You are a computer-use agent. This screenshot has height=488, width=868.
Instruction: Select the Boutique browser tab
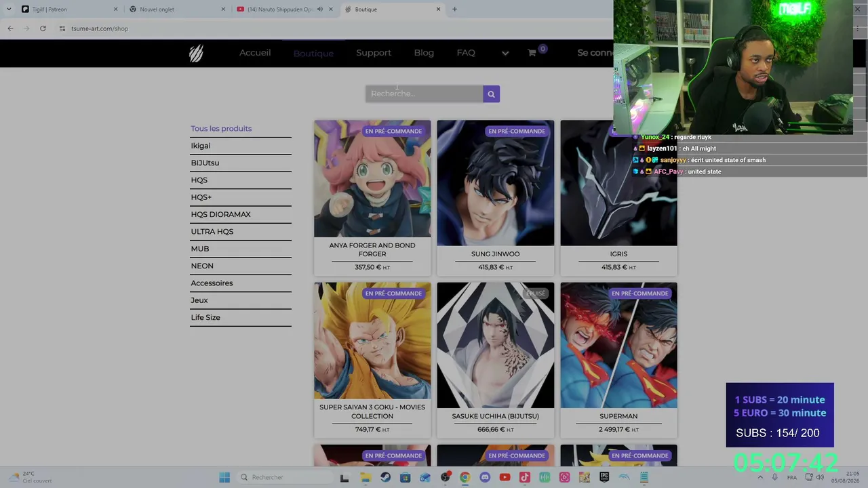393,9
